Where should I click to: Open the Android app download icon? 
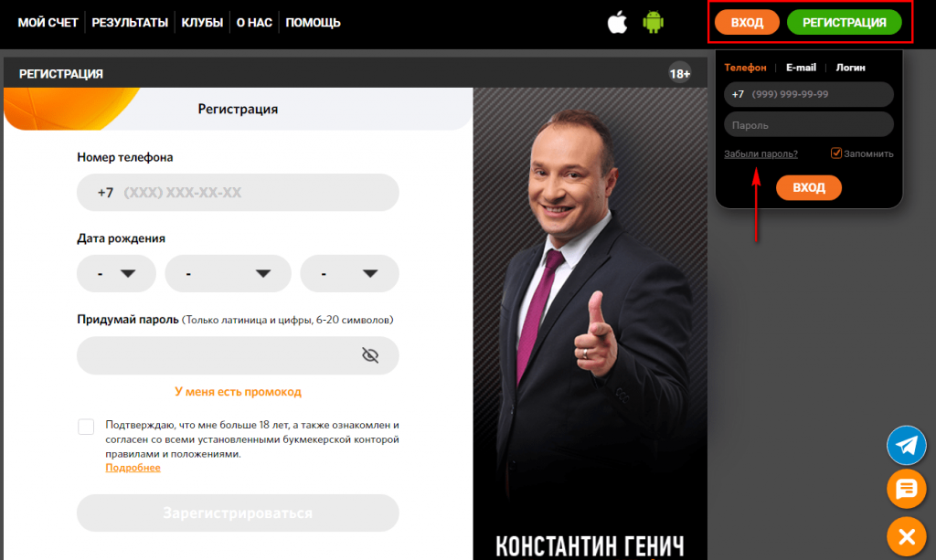point(653,23)
